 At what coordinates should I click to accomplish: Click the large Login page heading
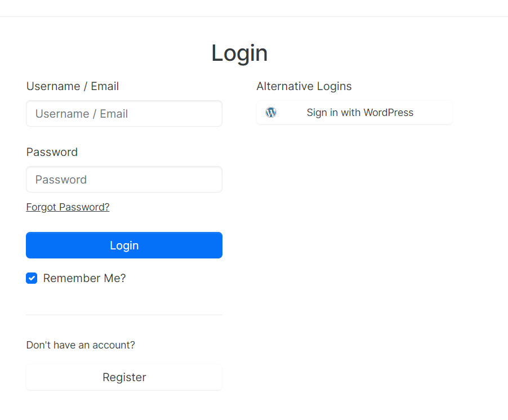[239, 53]
